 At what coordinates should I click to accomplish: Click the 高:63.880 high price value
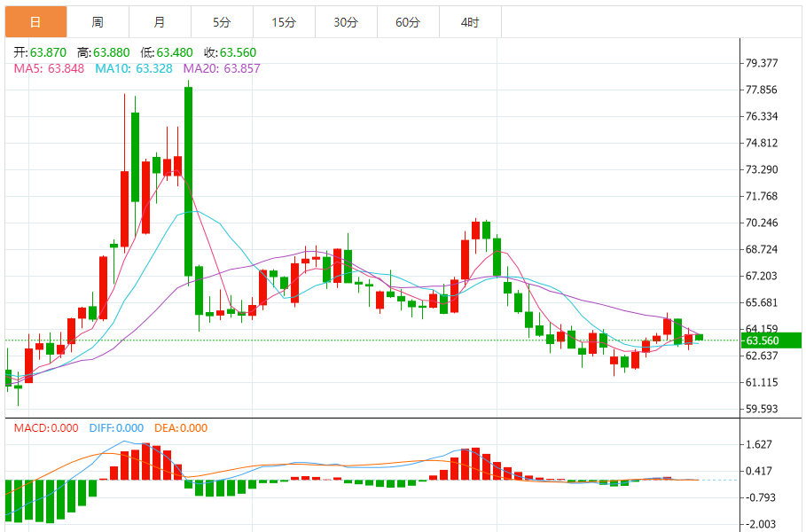(104, 52)
